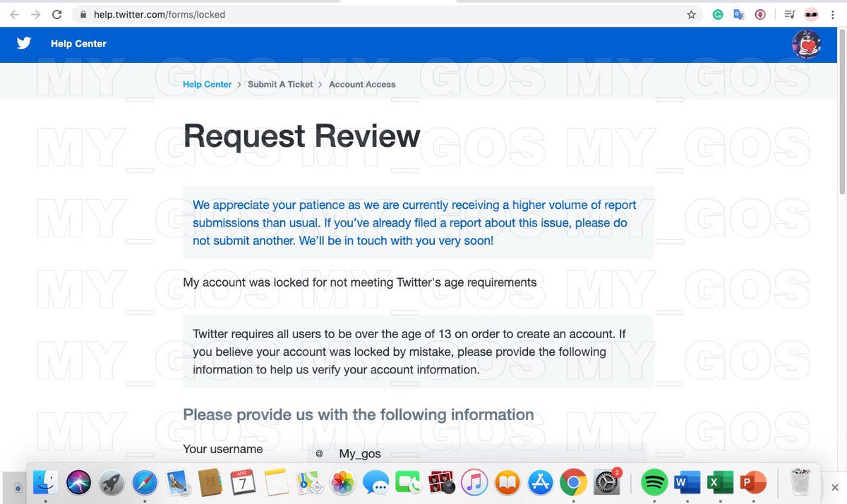Click 'Please provide us with the following information'
This screenshot has width=847, height=504.
pos(359,414)
